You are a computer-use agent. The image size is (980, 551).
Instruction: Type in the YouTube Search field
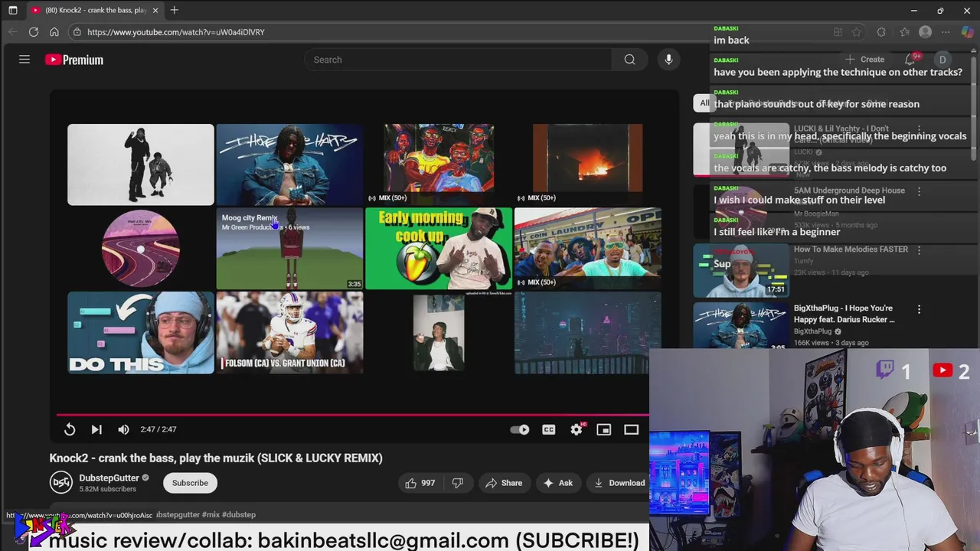click(459, 60)
